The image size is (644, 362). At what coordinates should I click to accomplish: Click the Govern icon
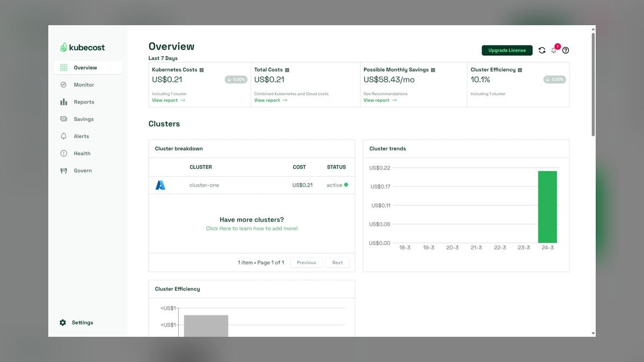[x=63, y=171]
